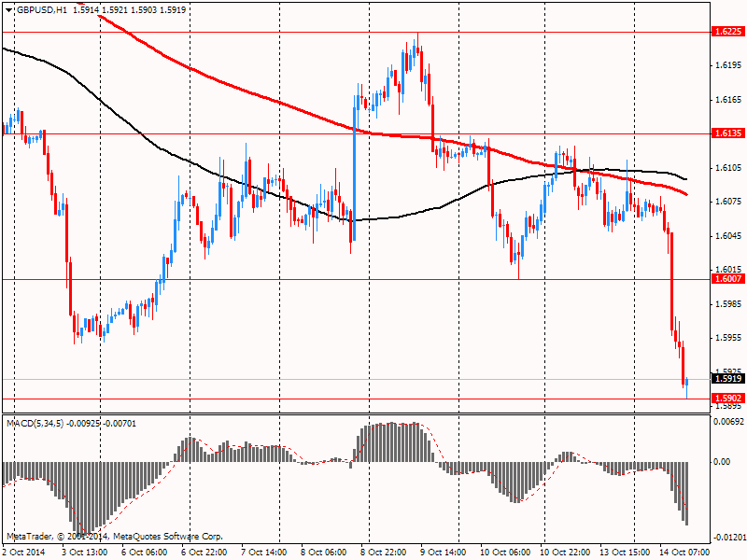
Task: Click the 1.5955 price axis value
Action: pos(729,338)
